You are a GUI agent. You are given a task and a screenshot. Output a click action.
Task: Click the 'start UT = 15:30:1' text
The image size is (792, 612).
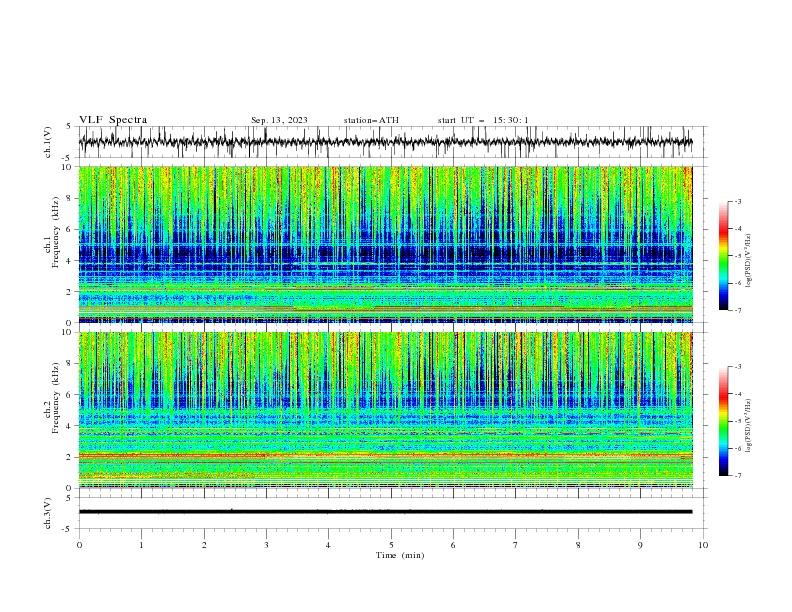tap(483, 120)
